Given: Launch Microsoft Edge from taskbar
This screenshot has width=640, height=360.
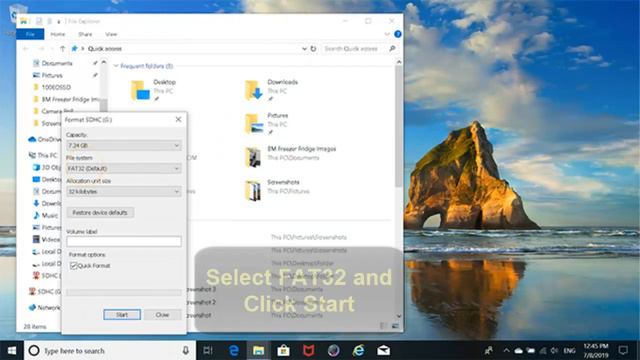Looking at the screenshot, I should point(233,351).
